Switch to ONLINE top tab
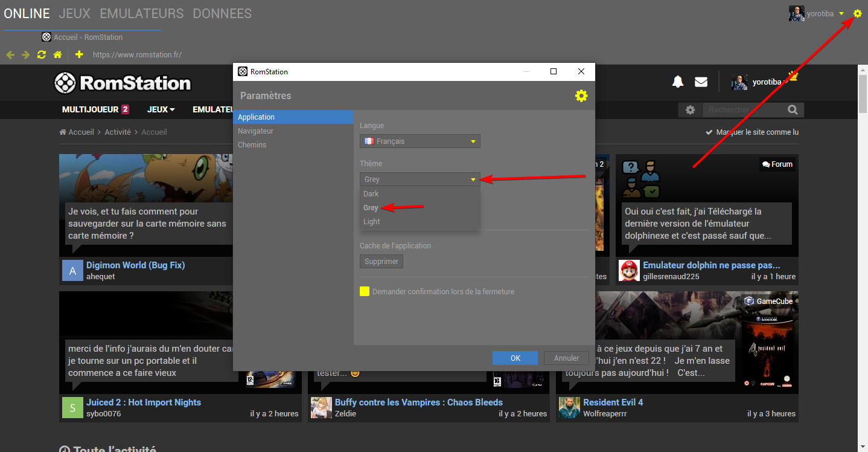868x452 pixels. click(x=27, y=13)
